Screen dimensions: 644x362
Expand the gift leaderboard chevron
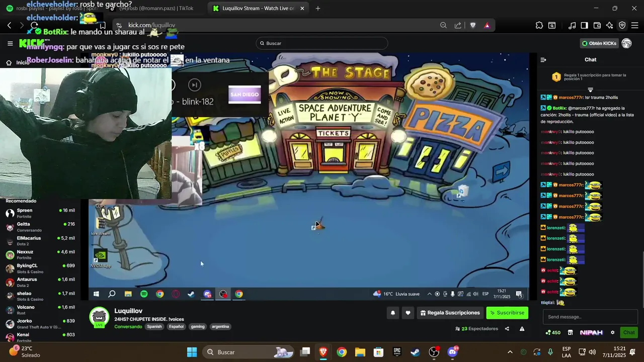point(590,89)
